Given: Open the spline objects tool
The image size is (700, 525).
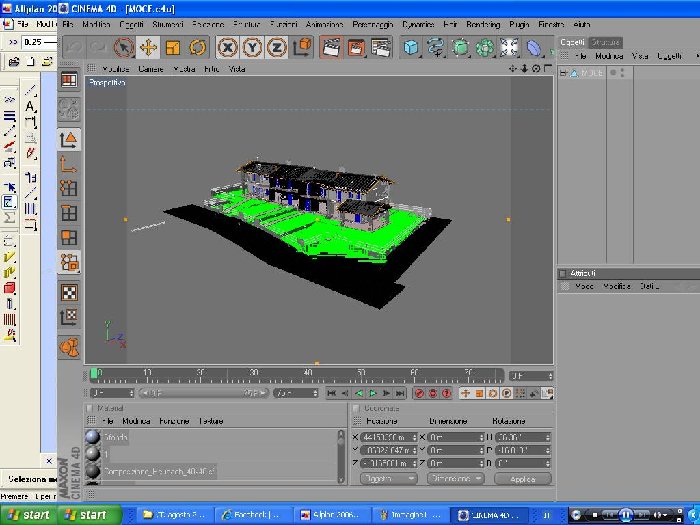Looking at the screenshot, I should [435, 47].
